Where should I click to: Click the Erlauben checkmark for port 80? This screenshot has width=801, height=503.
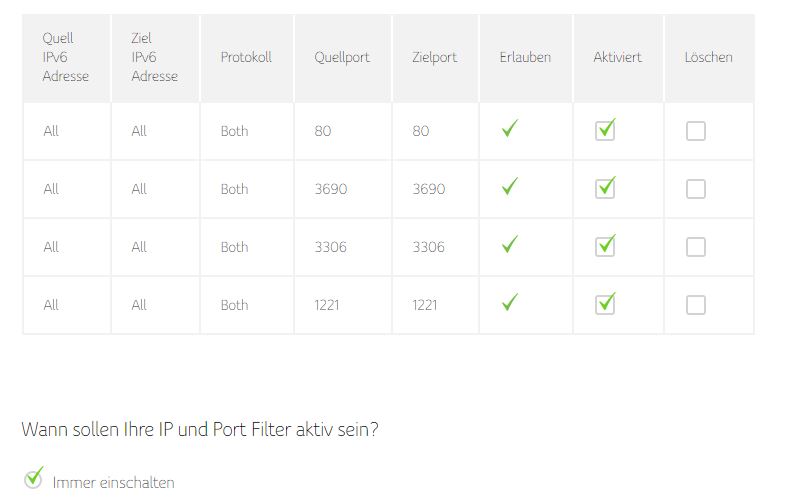[510, 130]
